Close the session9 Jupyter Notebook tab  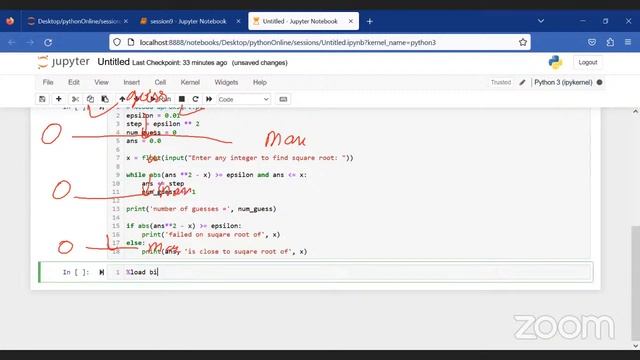238,21
